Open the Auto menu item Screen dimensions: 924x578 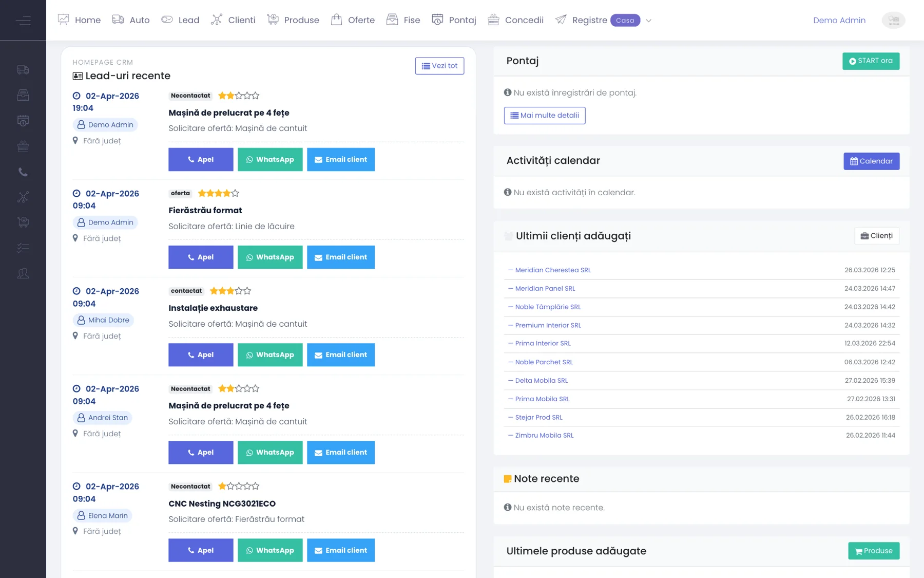[131, 20]
